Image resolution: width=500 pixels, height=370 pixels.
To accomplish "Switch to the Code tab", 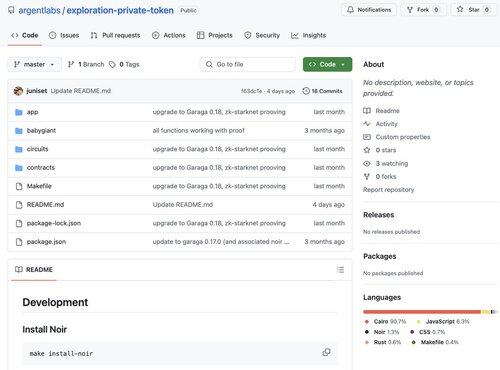I will click(25, 35).
